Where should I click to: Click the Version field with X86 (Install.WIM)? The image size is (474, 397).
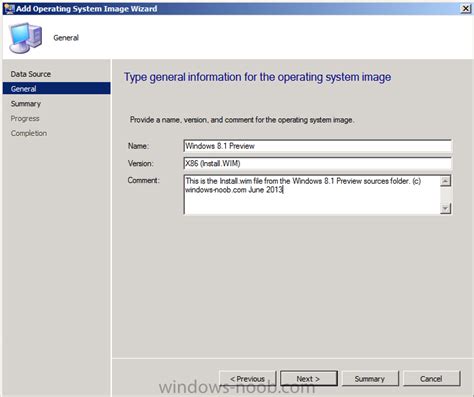click(318, 163)
